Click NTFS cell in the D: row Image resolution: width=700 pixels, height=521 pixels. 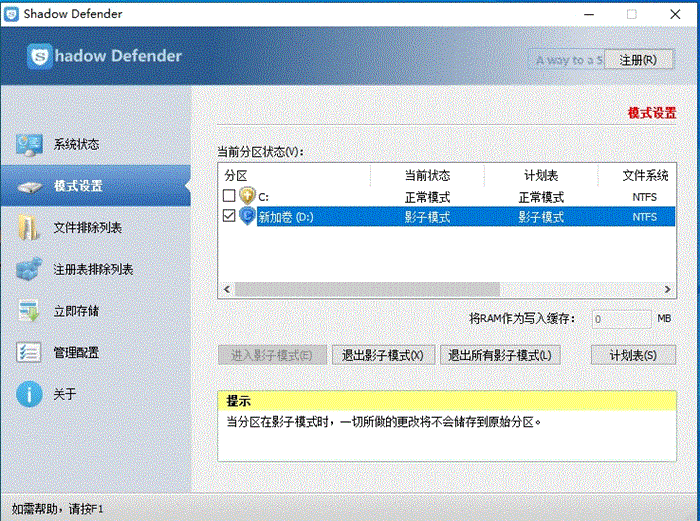(x=645, y=217)
